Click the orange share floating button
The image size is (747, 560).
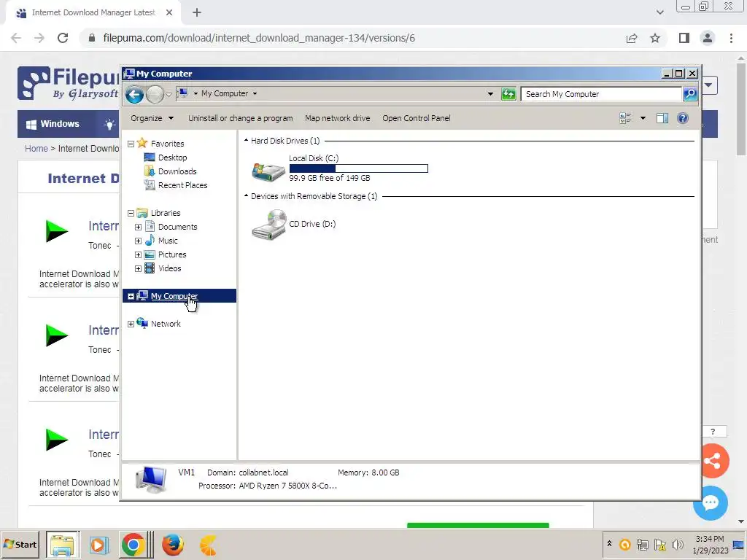[x=713, y=461]
